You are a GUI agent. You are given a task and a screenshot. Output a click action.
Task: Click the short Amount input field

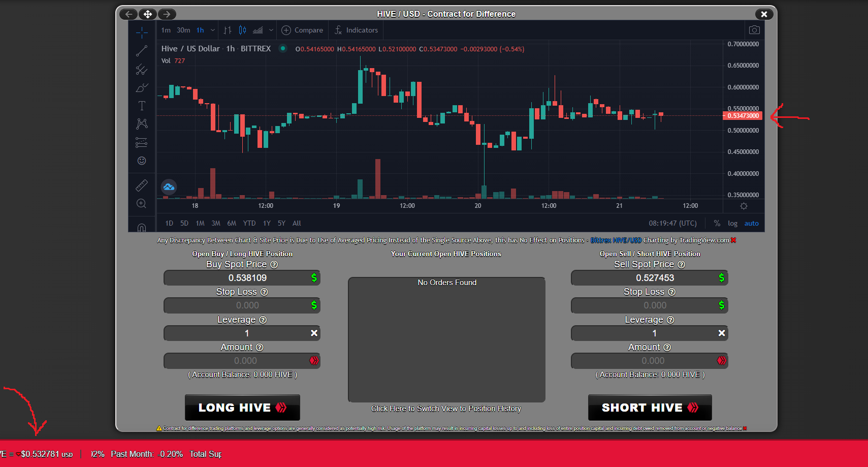pyautogui.click(x=649, y=361)
